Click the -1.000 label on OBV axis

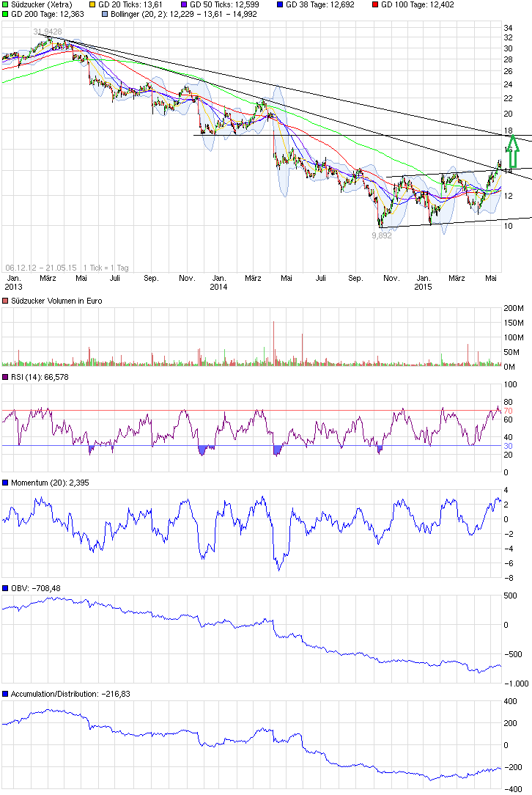tap(517, 684)
